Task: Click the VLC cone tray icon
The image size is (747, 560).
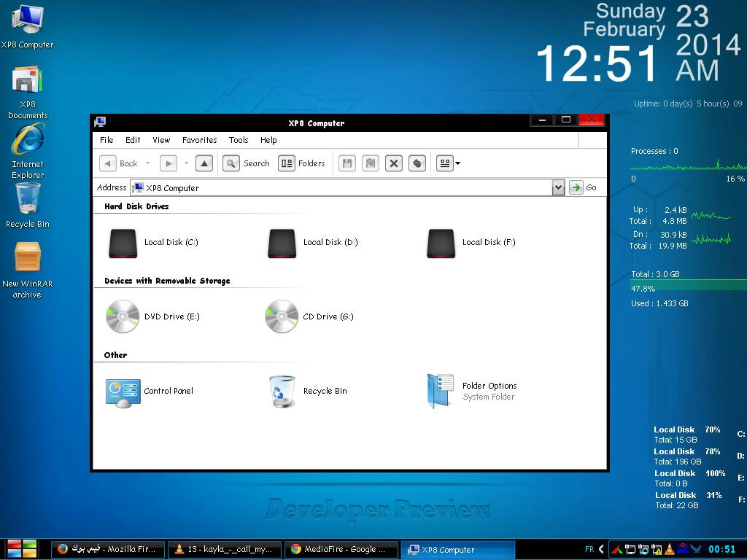Action: pos(670,549)
